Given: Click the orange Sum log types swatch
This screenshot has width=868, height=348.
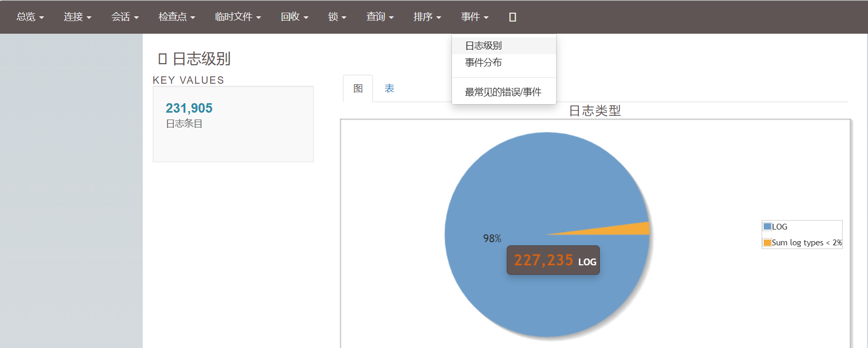Looking at the screenshot, I should [x=767, y=243].
